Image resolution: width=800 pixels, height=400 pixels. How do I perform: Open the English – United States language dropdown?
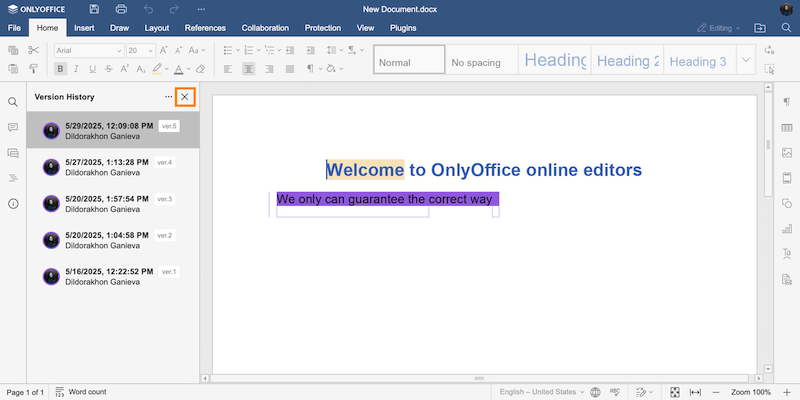tap(539, 392)
